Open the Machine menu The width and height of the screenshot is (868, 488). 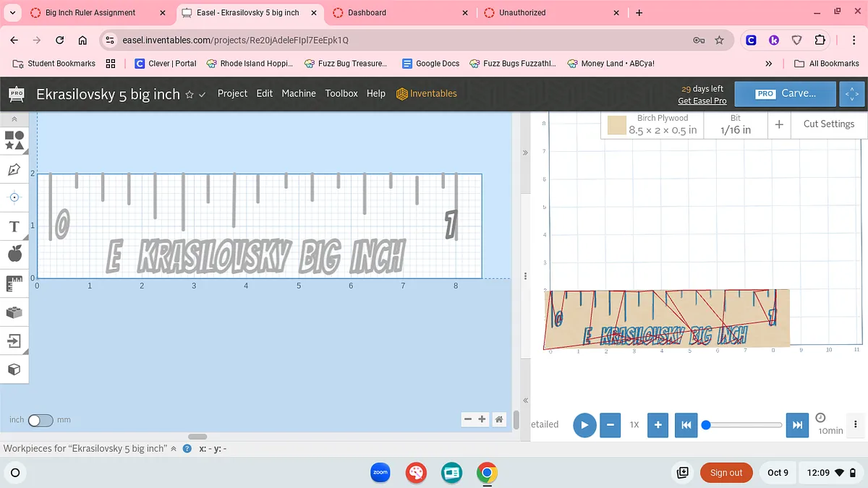[299, 93]
